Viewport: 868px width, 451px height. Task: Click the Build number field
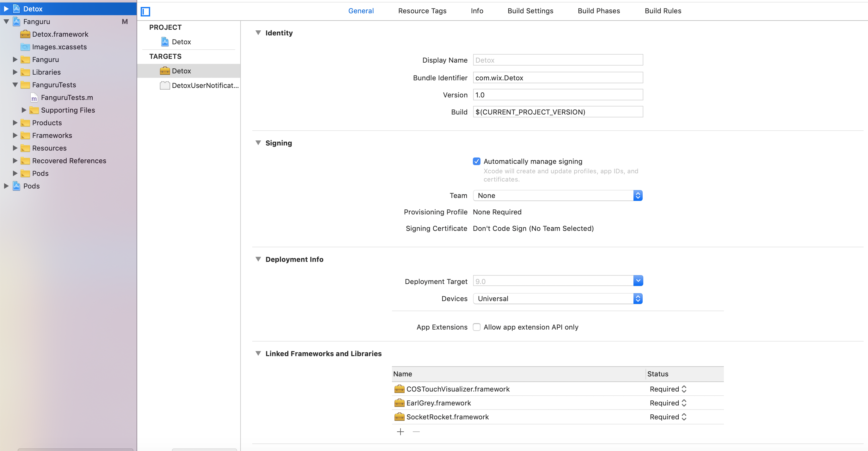(558, 112)
